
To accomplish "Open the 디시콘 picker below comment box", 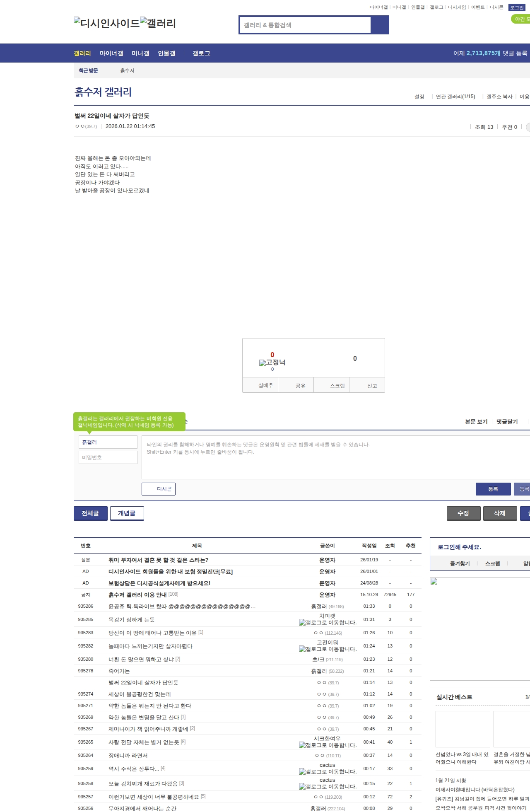I will pos(159,489).
